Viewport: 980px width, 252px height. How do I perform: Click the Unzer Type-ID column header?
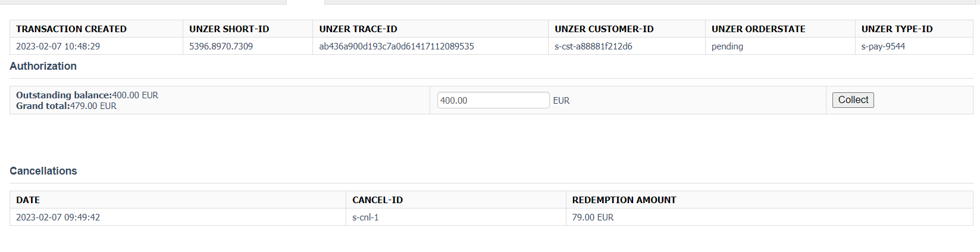(897, 29)
